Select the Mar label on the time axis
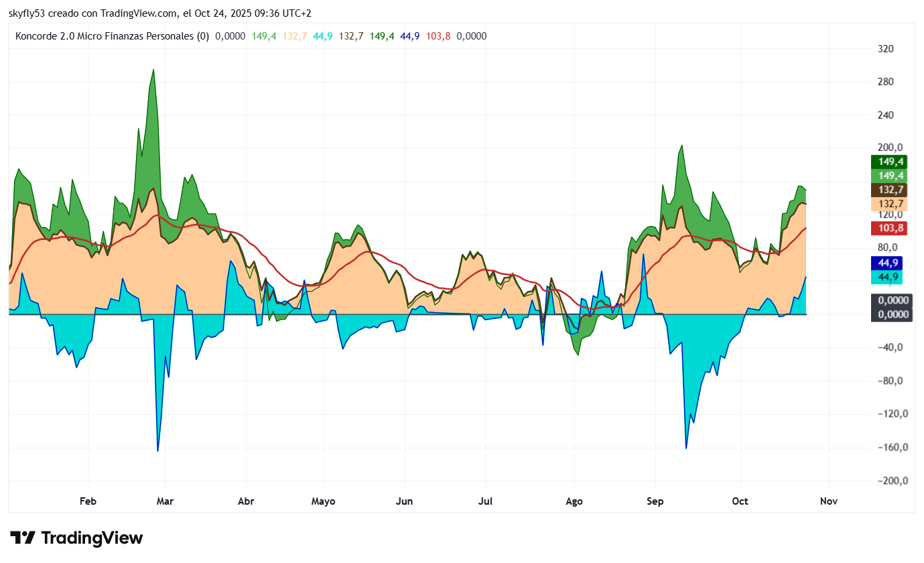The image size is (924, 563). pyautogui.click(x=165, y=501)
